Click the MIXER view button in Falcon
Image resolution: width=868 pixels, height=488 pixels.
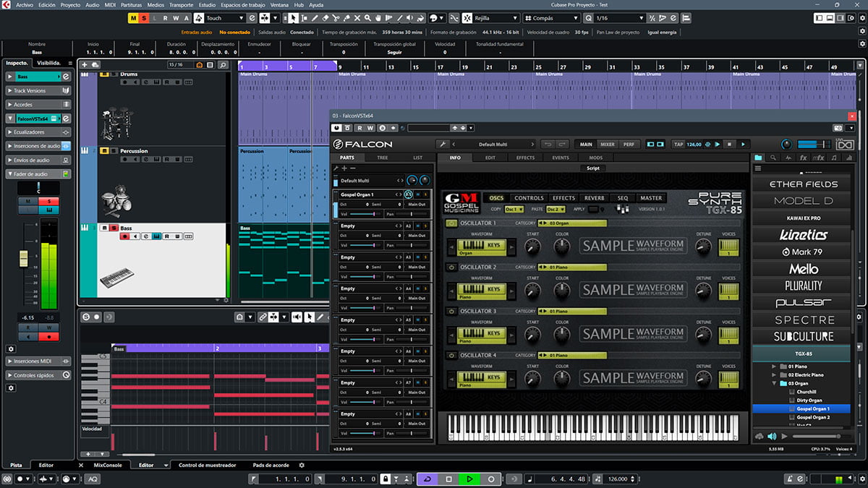(x=608, y=144)
